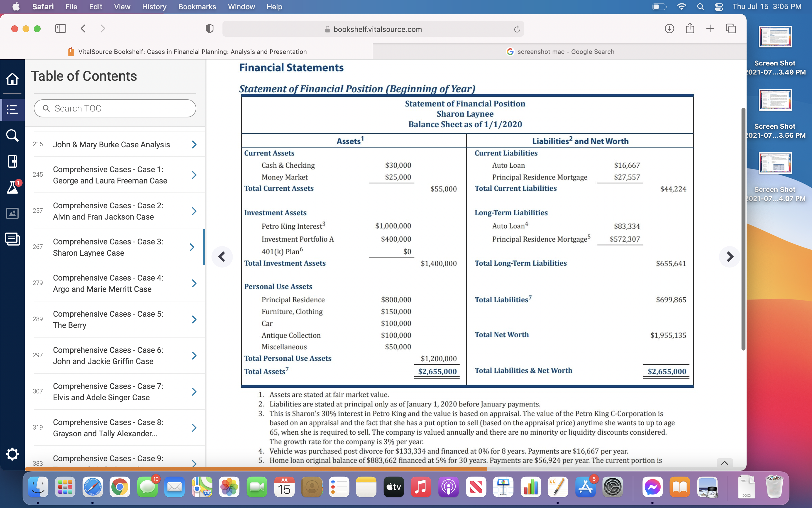
Task: Open the Safari File menu
Action: (x=71, y=7)
